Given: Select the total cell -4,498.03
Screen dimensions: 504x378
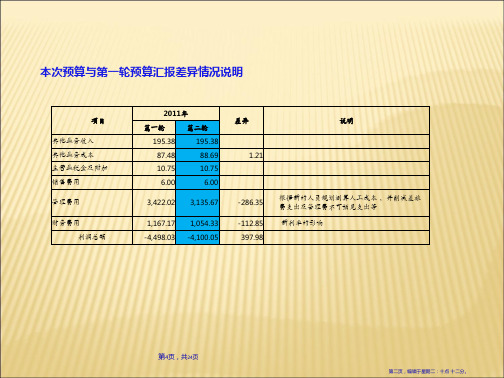Looking at the screenshot, I should coord(154,237).
